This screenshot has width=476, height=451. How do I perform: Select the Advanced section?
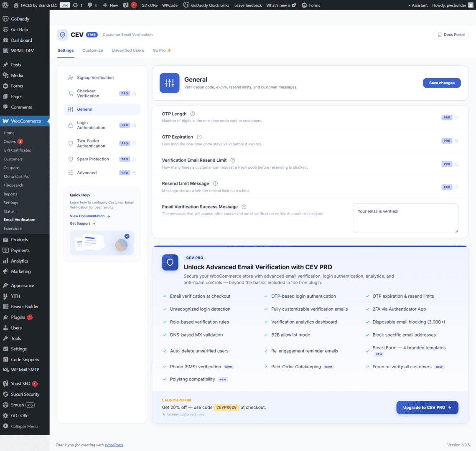pyautogui.click(x=102, y=173)
